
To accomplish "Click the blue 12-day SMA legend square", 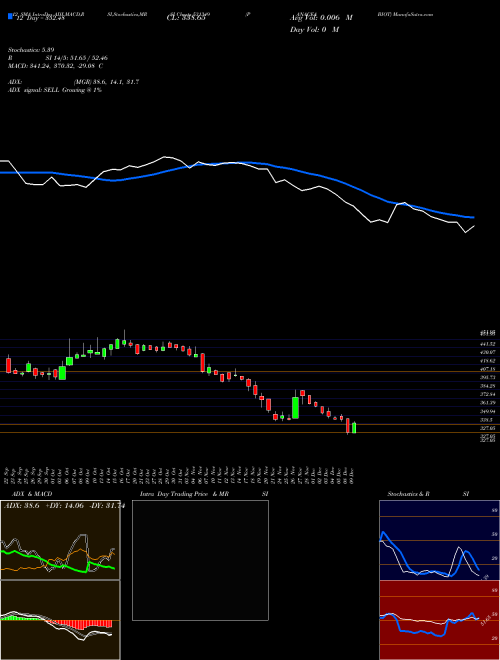I will pyautogui.click(x=10, y=17).
